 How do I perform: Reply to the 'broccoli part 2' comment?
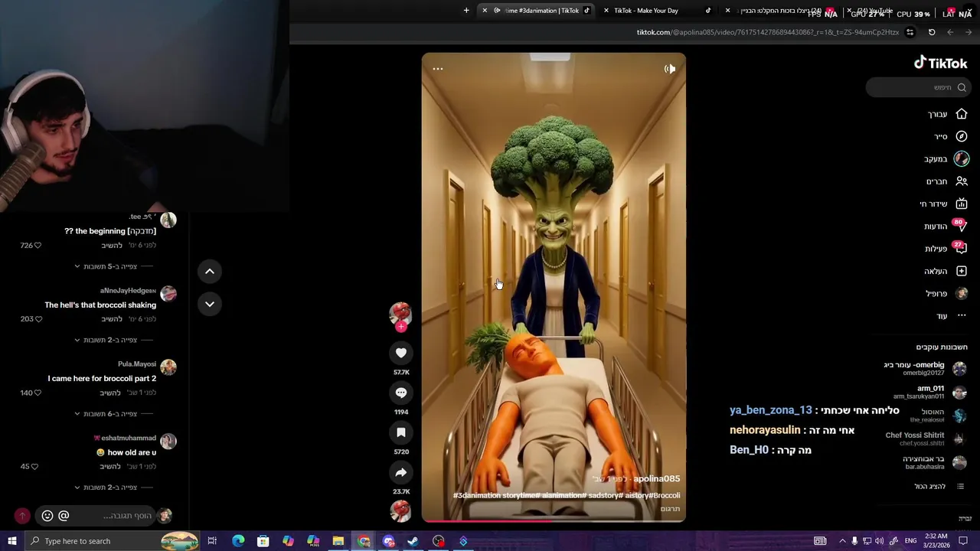[x=110, y=393]
